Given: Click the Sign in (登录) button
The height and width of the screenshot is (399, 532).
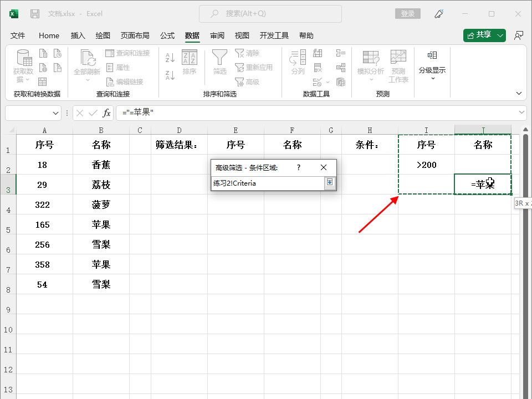Looking at the screenshot, I should tap(407, 13).
